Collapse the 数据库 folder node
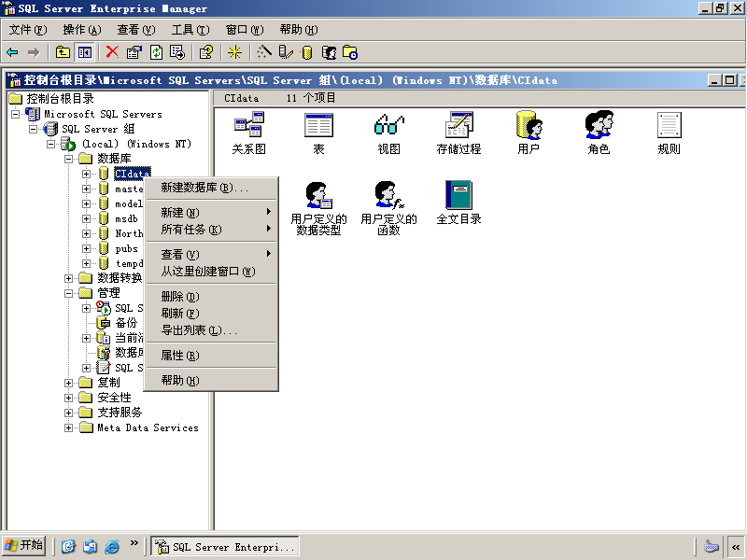Image resolution: width=747 pixels, height=560 pixels. coord(68,159)
